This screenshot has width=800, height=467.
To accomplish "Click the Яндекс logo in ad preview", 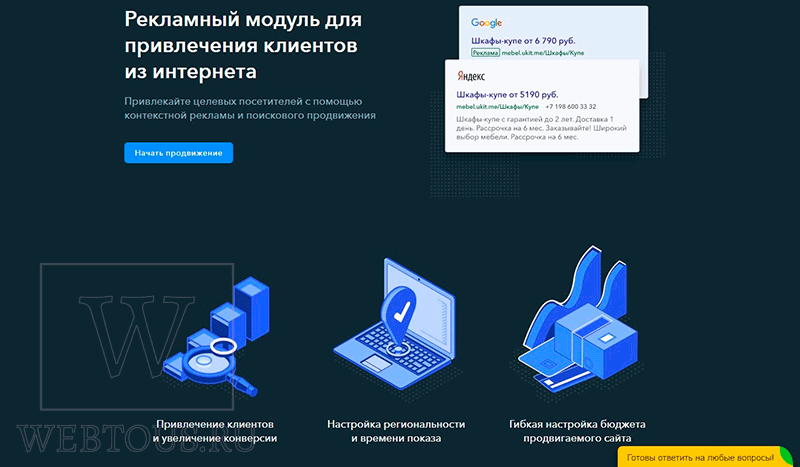I will tap(470, 77).
